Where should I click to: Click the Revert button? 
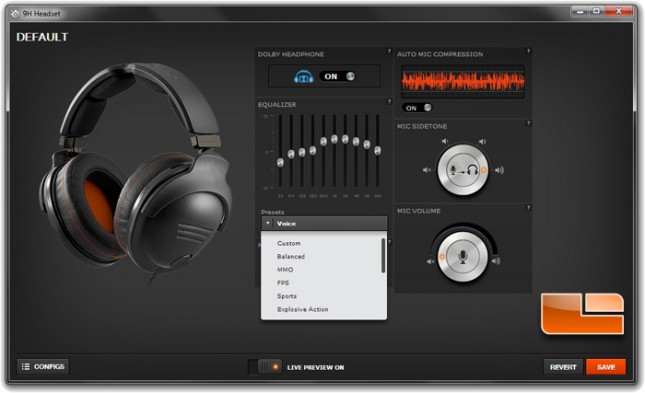(x=563, y=367)
